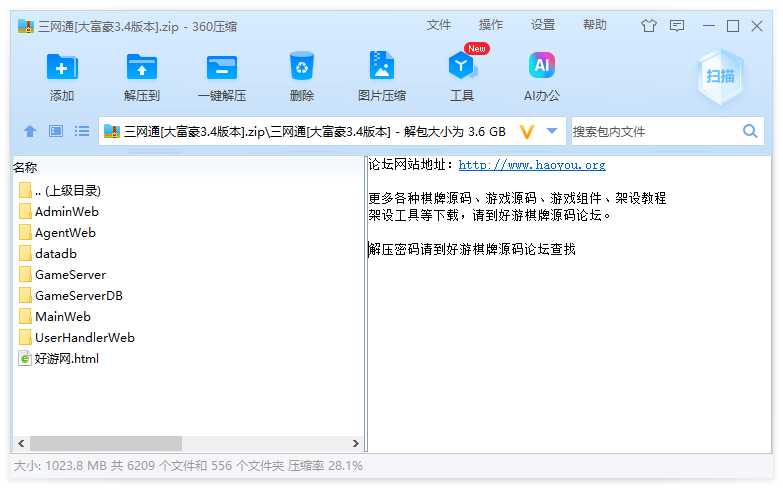Open the http://www.haoyou.org link
The image size is (783, 488).
click(532, 165)
